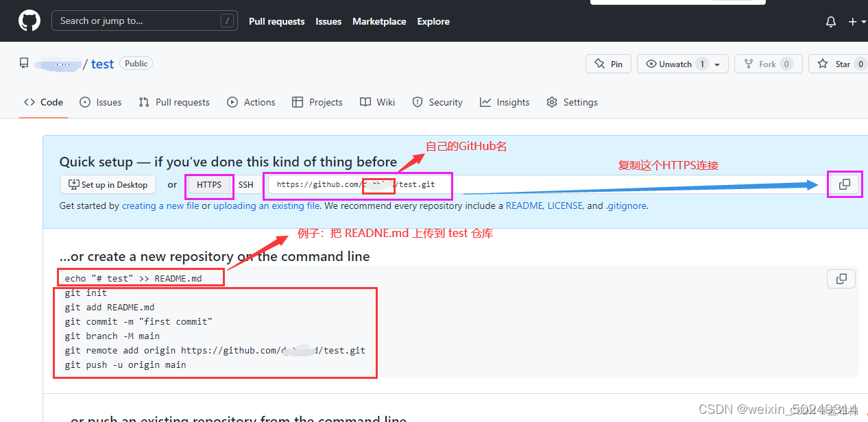Follow the creating a new file link
Image resolution: width=868 pixels, height=422 pixels.
[x=160, y=206]
